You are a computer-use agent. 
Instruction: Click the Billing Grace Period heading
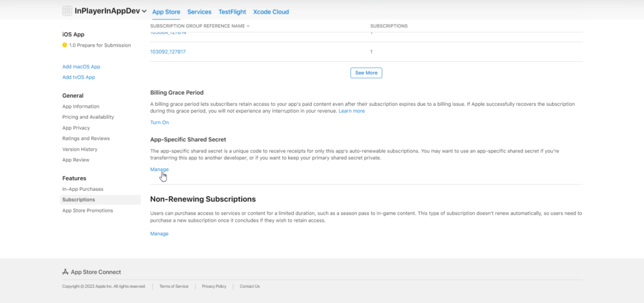pos(177,93)
